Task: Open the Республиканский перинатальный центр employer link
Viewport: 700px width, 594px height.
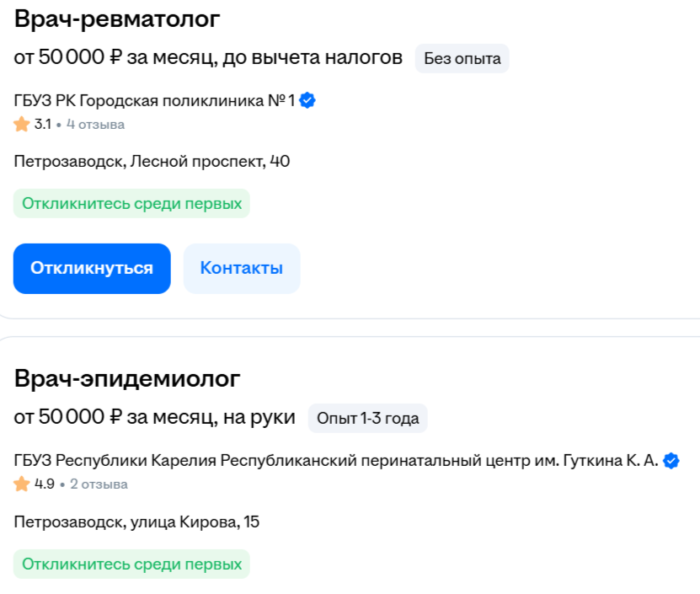Action: click(x=336, y=461)
